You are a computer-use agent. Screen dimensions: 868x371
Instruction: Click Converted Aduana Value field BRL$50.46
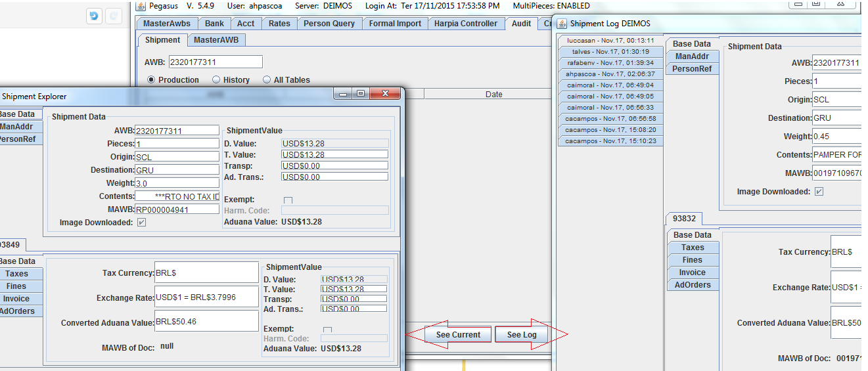206,322
